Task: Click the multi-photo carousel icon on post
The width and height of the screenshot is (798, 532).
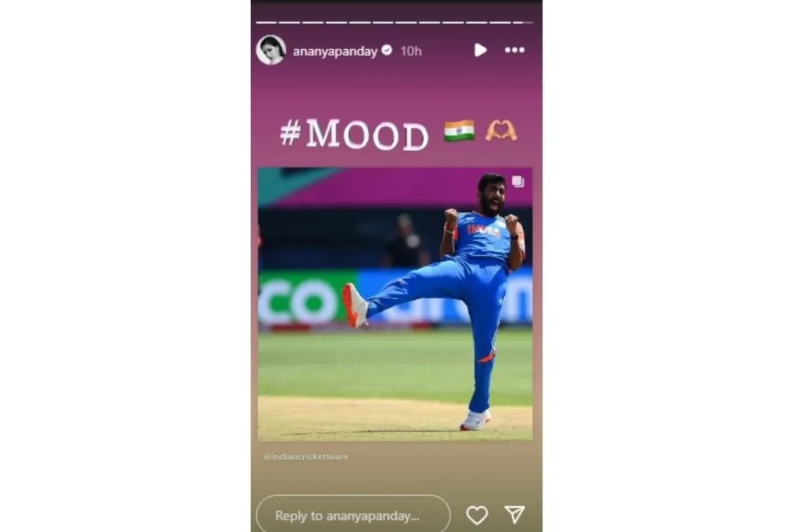Action: point(517,181)
